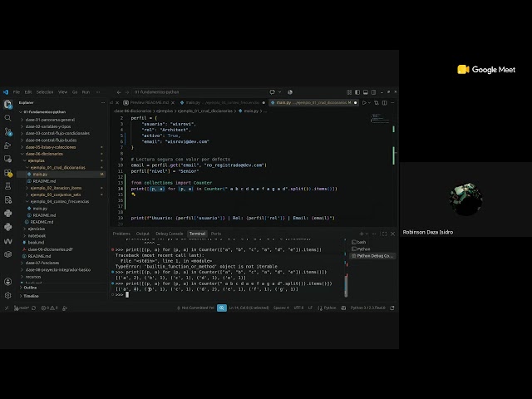Click the terminal vertical scrollbar
Viewport: 532px width, 399px height.
(x=346, y=285)
